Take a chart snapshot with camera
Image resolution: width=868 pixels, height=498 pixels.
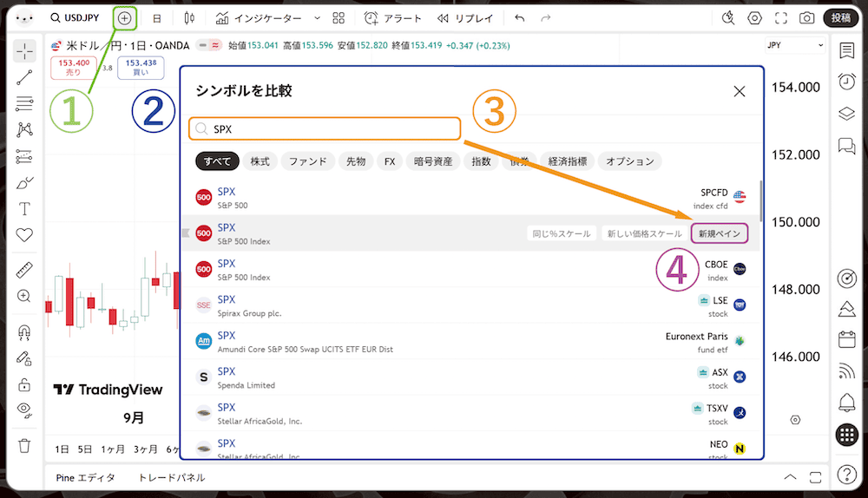click(807, 18)
